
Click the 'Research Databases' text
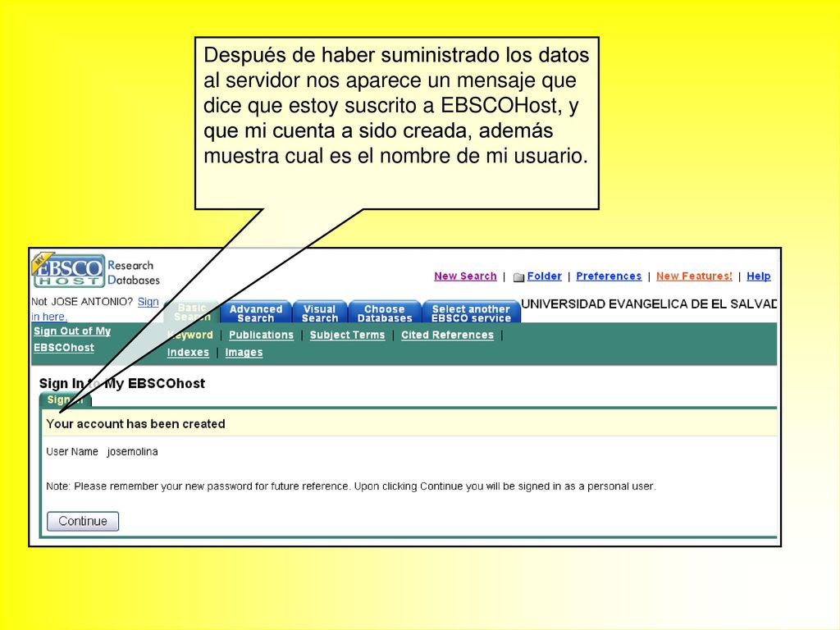click(x=134, y=272)
